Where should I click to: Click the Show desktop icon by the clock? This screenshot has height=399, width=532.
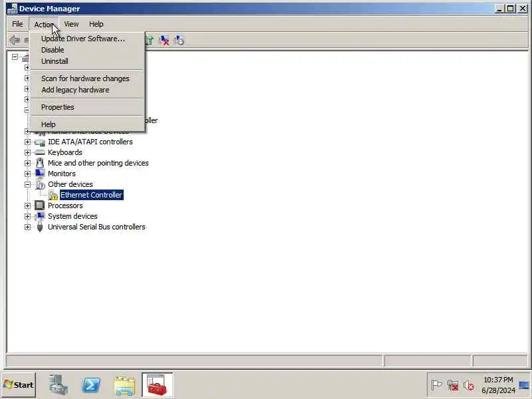click(524, 385)
